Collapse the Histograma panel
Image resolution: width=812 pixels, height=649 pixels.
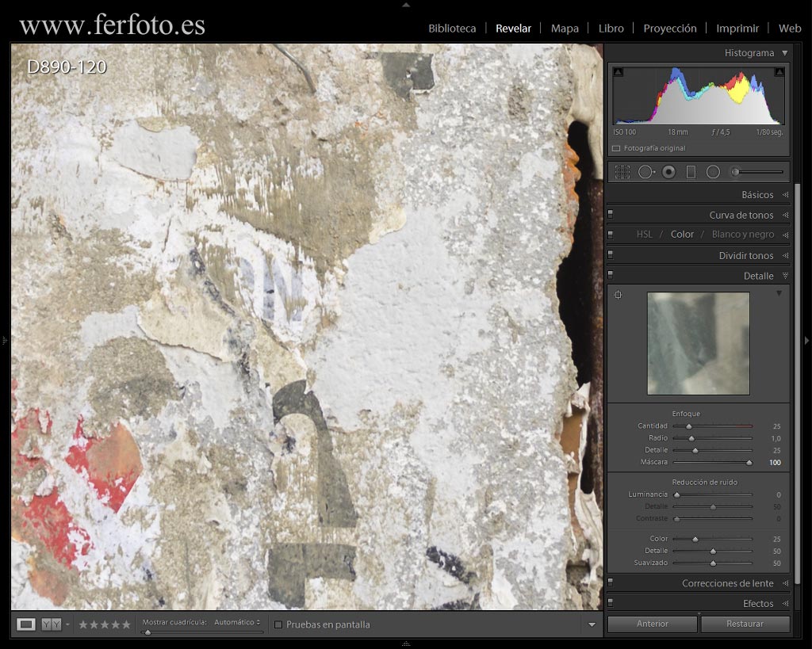coord(785,53)
